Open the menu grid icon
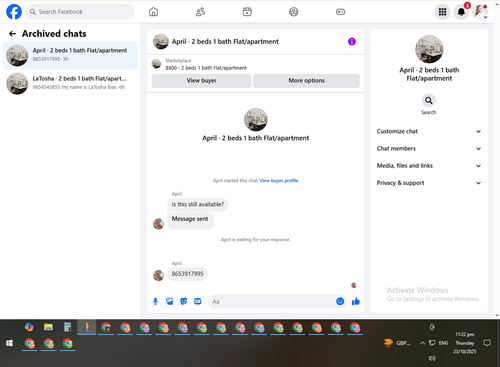The width and height of the screenshot is (500, 367). tap(442, 12)
